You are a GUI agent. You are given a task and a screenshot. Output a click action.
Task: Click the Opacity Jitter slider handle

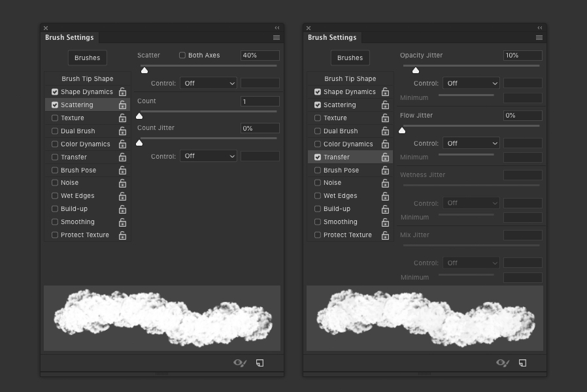pyautogui.click(x=416, y=71)
